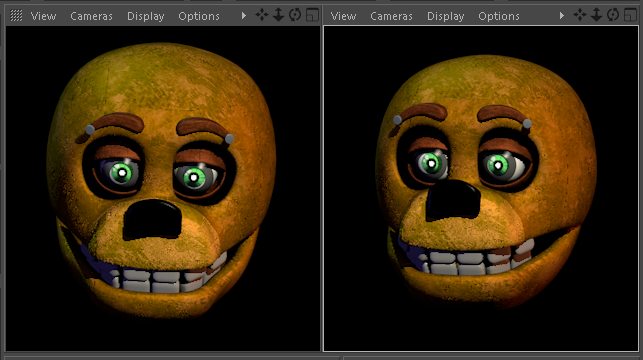Screen dimensions: 643x360
Task: Click the move camera icon in left viewport
Action: pyautogui.click(x=262, y=15)
